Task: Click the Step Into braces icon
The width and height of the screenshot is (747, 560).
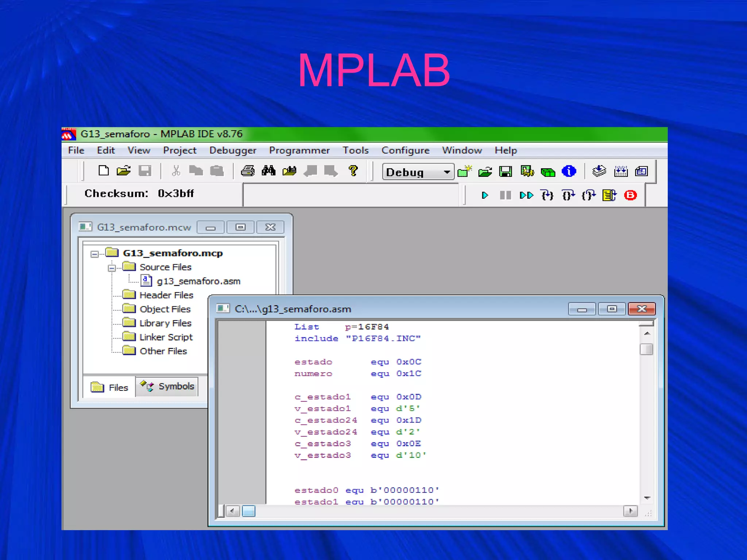Action: [x=547, y=195]
